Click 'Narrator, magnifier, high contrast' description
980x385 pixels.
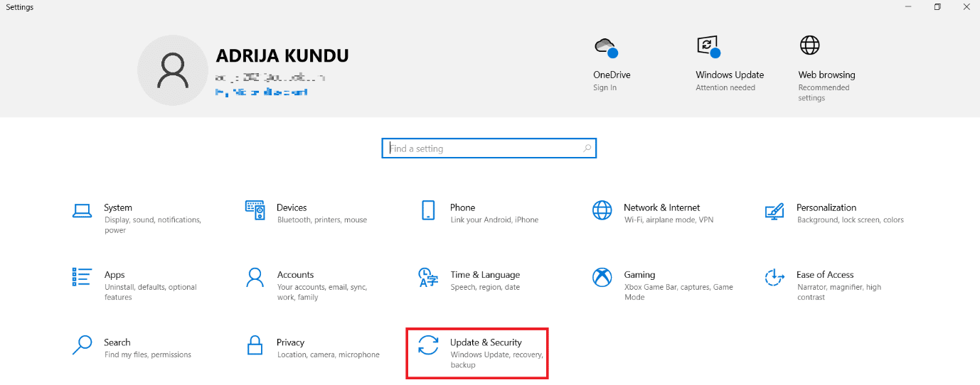pyautogui.click(x=838, y=292)
